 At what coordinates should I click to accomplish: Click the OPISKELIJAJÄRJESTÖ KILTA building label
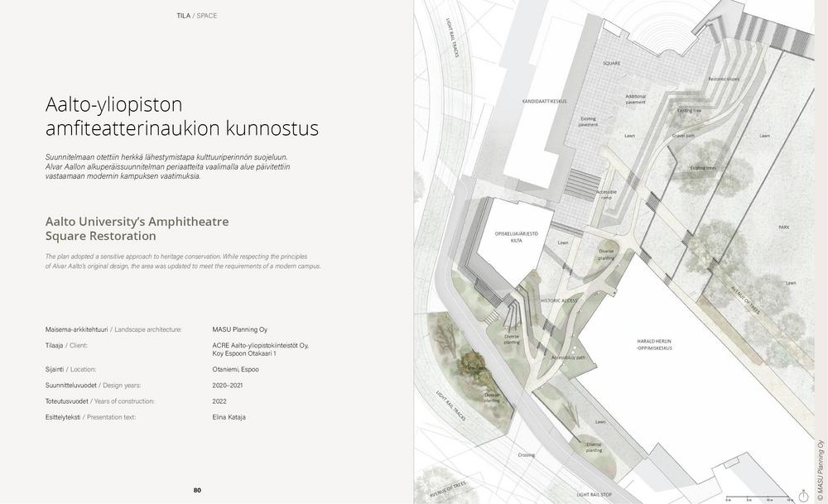point(516,237)
